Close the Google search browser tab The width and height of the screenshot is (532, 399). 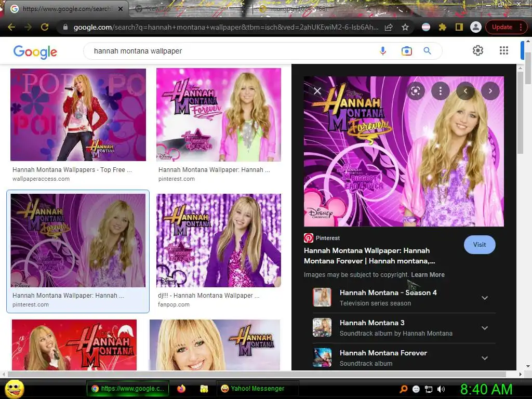[121, 9]
